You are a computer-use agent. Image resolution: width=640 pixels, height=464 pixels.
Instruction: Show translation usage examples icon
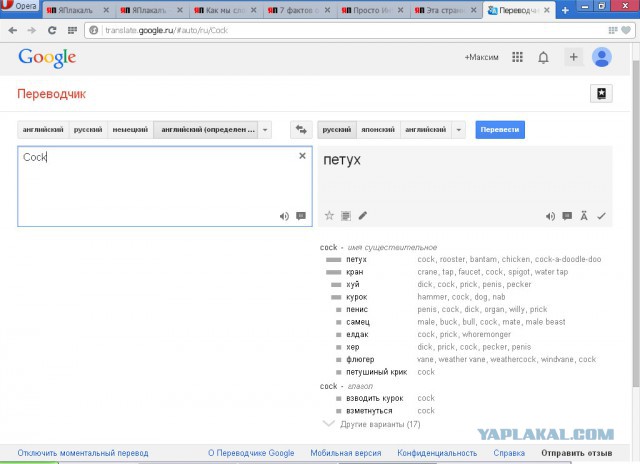(x=567, y=216)
